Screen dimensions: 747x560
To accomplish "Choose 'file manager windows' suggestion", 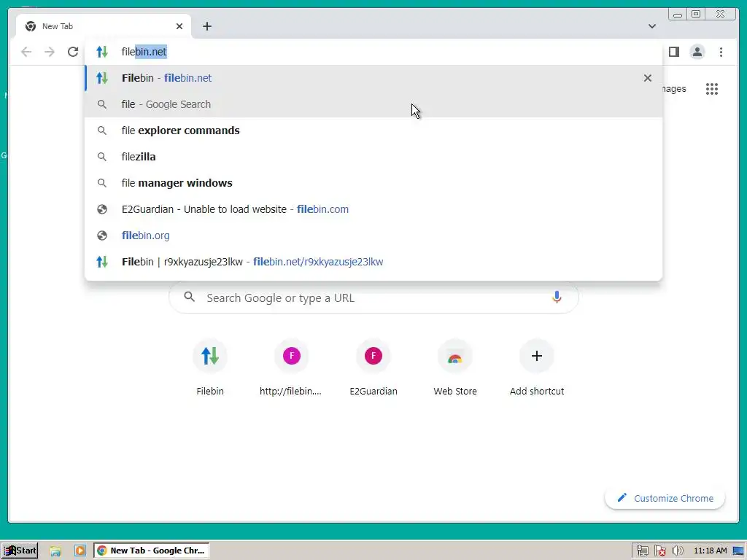I will coord(373,182).
